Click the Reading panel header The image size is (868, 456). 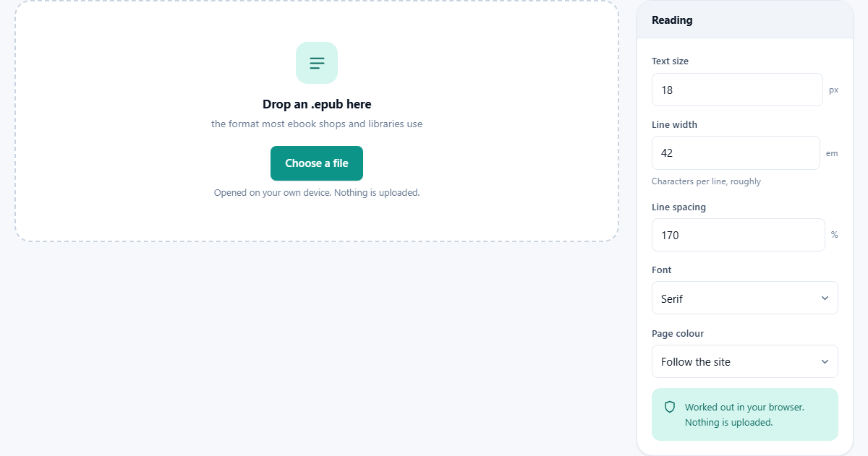[x=745, y=20]
